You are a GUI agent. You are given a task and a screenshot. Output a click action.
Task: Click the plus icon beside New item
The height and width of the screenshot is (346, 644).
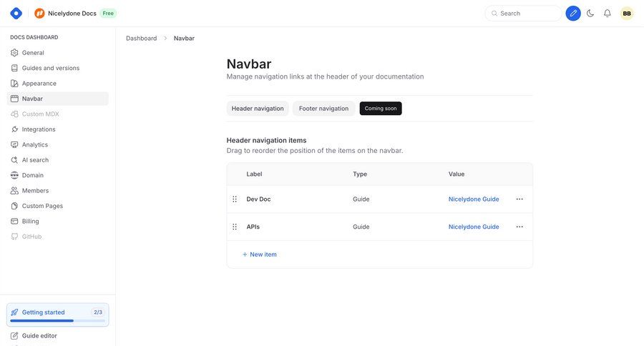click(x=245, y=254)
